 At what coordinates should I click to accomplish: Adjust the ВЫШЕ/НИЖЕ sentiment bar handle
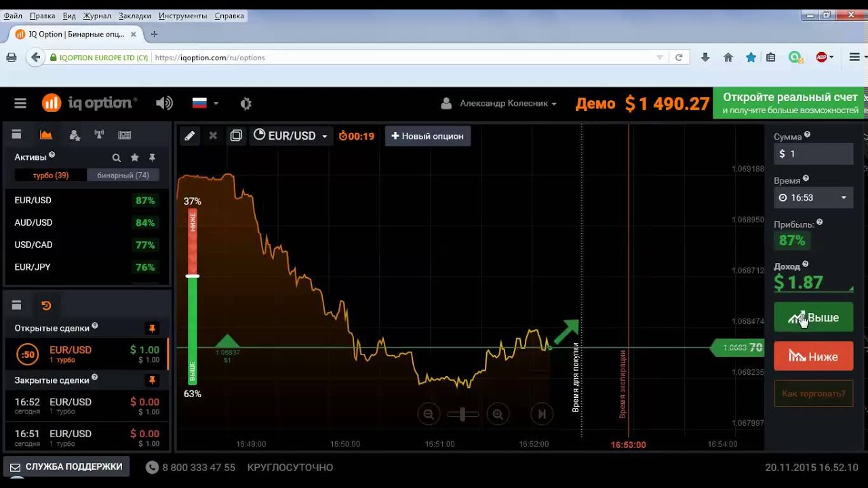coord(193,276)
